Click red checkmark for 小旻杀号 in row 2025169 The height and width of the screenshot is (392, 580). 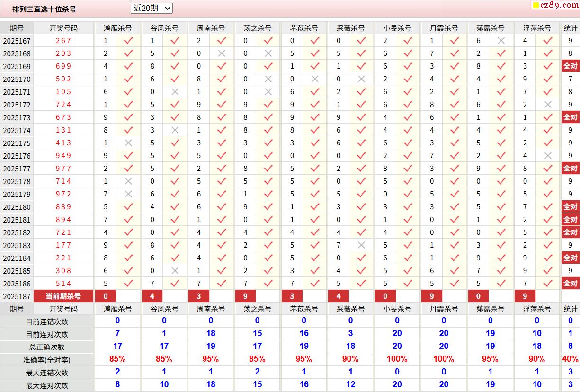click(408, 66)
